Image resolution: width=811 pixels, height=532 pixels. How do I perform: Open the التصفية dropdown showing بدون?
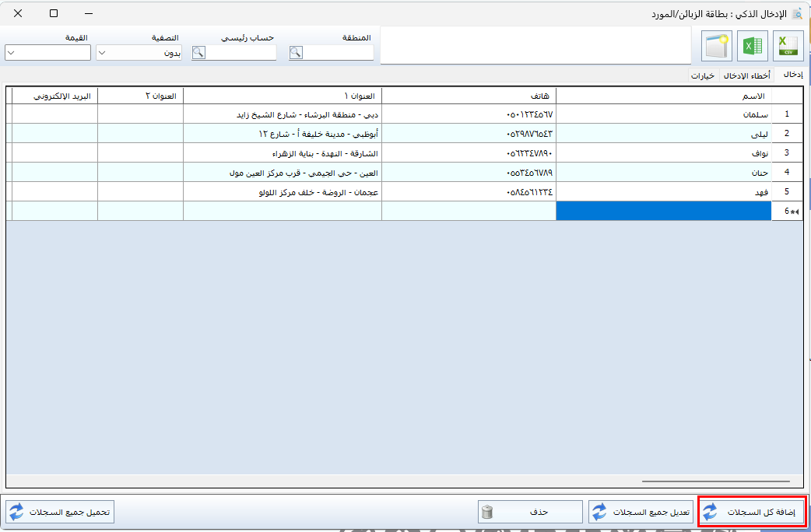pyautogui.click(x=139, y=53)
